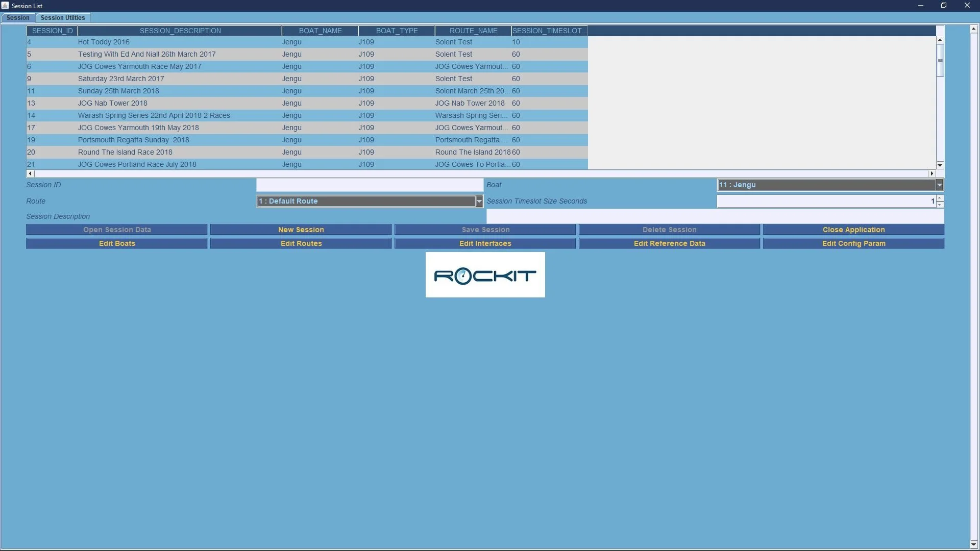980x551 pixels.
Task: Increase Session Timeslot Size with up arrow
Action: (x=940, y=198)
